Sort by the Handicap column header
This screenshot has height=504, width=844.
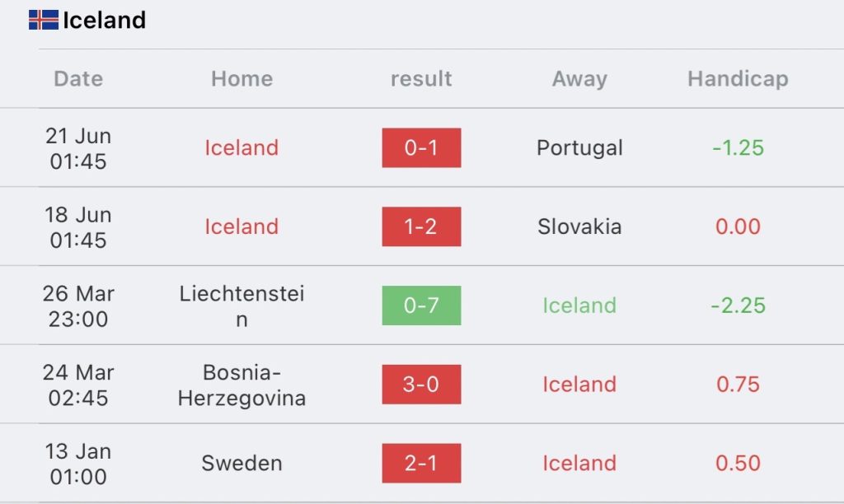tap(738, 79)
